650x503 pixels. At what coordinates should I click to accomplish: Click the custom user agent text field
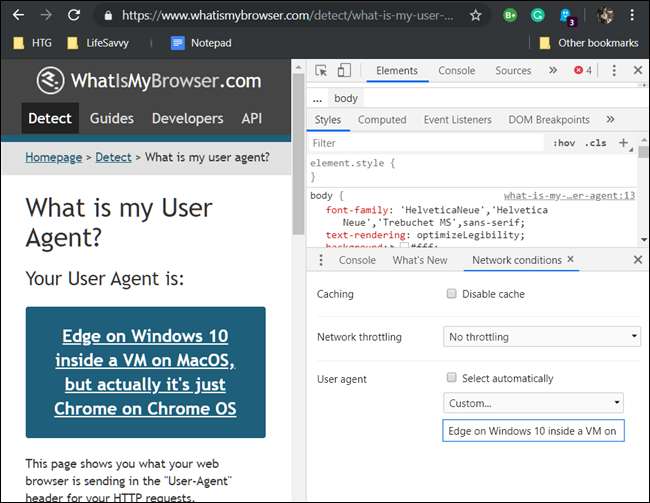[x=533, y=430]
